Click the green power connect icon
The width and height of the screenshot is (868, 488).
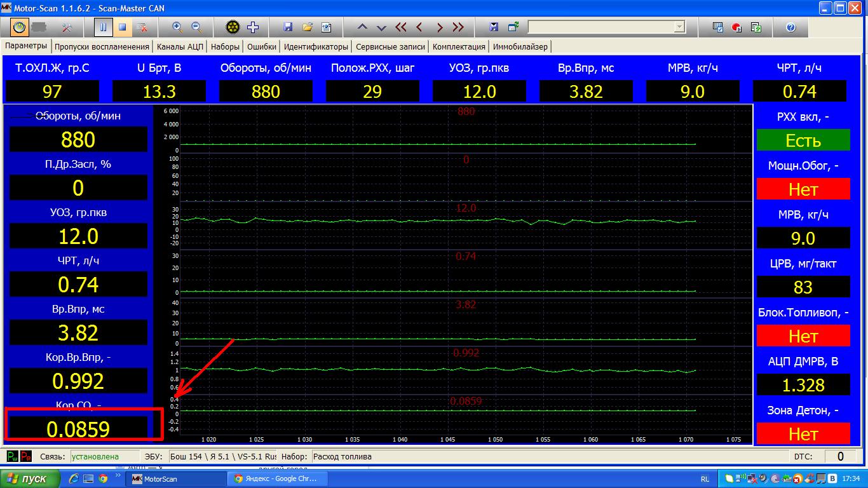point(20,27)
